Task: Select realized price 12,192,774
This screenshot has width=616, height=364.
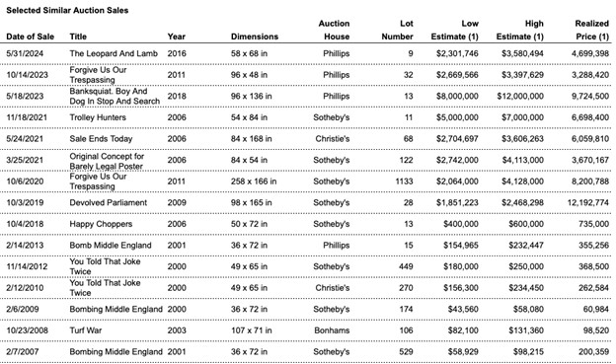Action: point(588,202)
